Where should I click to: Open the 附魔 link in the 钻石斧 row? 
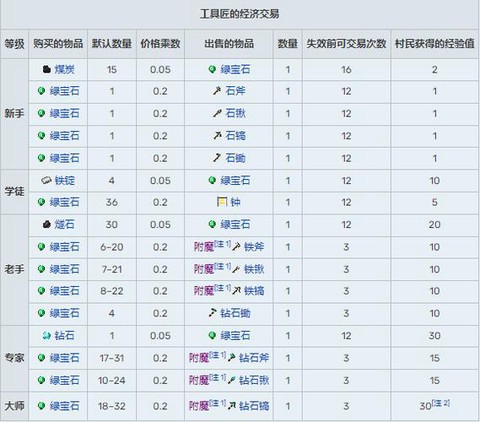pos(199,358)
